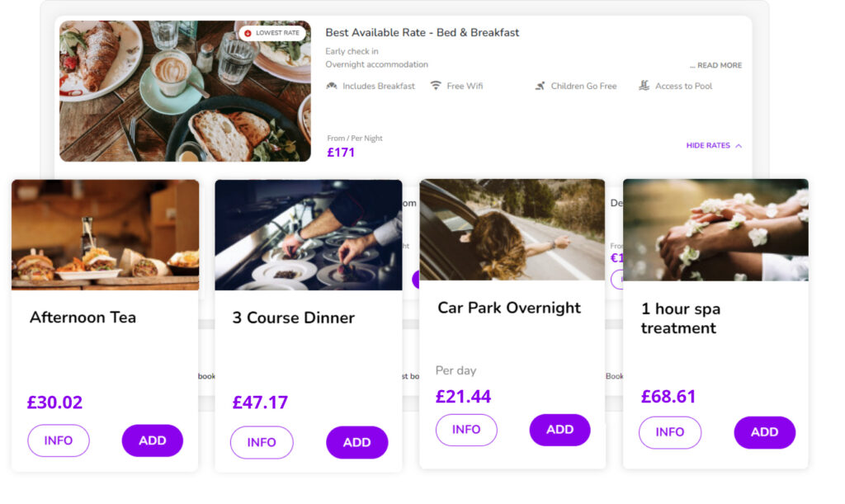View info for Afternoon Tea
The height and width of the screenshot is (504, 845).
[x=59, y=440]
